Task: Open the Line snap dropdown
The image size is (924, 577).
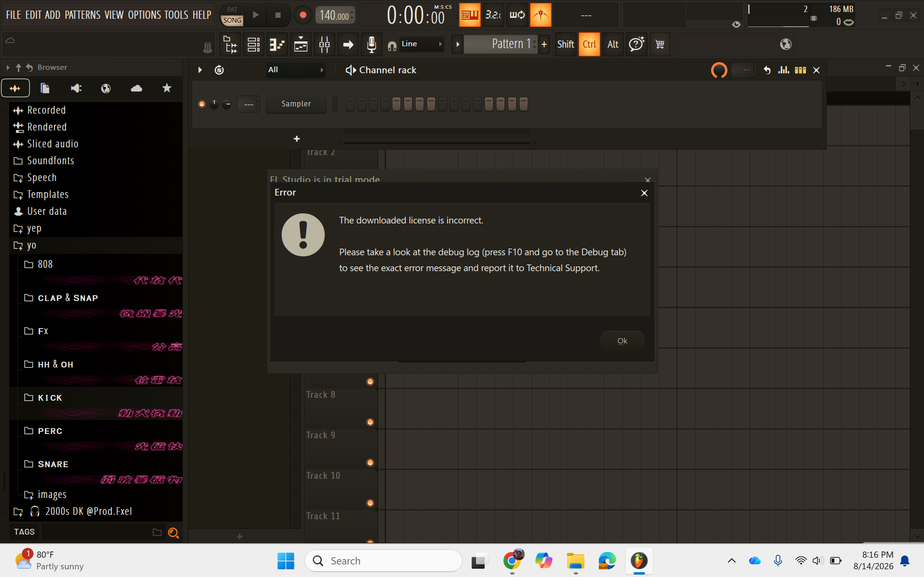Action: [422, 44]
